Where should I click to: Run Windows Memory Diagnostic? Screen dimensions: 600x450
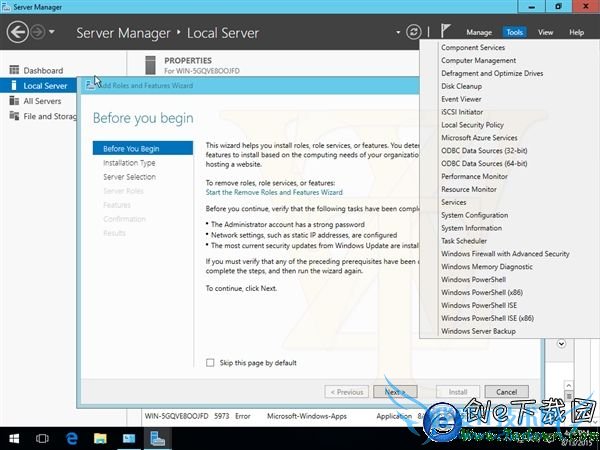coord(487,266)
